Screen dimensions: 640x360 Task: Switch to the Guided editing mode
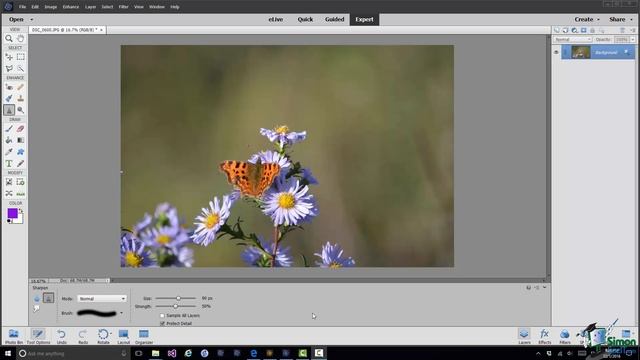(x=335, y=19)
